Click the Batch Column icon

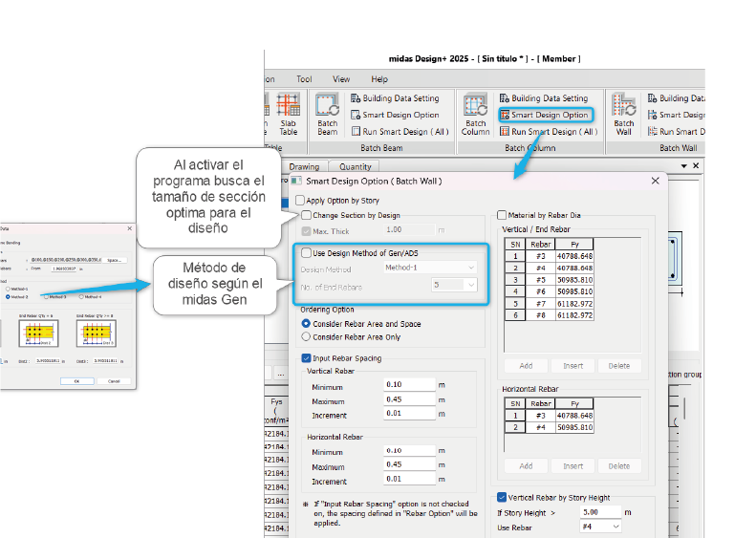(x=475, y=114)
